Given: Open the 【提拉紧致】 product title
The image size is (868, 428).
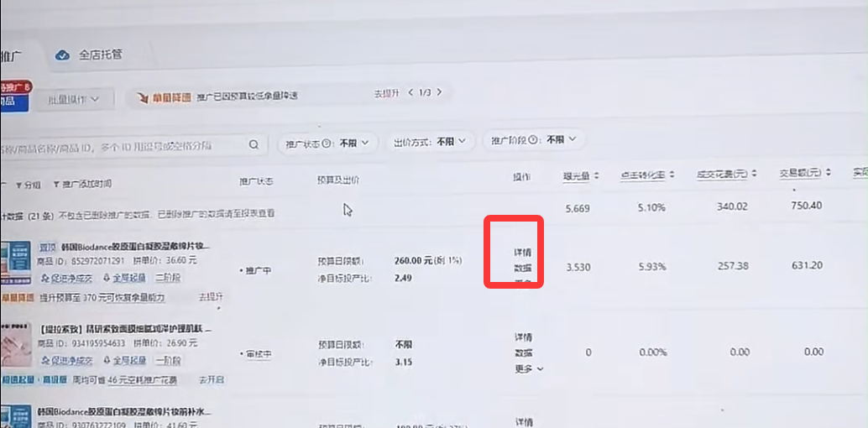Looking at the screenshot, I should pos(125,330).
